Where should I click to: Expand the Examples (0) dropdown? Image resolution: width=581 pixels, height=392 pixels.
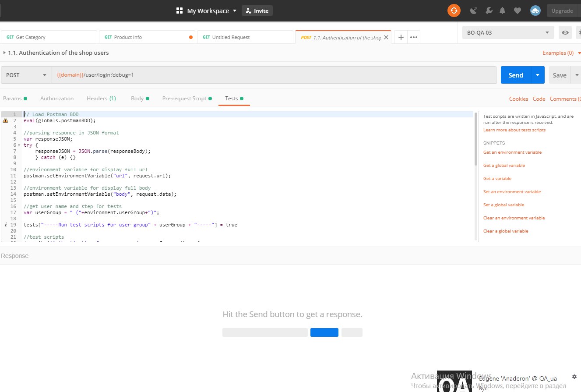point(561,53)
